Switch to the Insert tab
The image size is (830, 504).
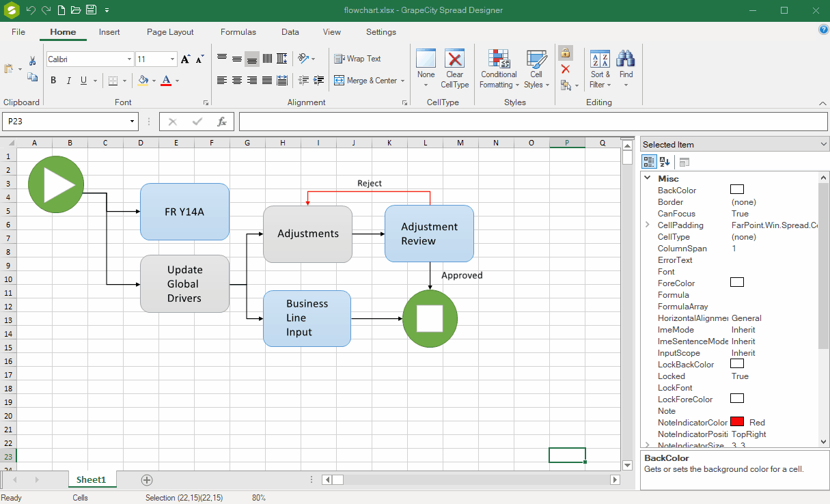(109, 32)
